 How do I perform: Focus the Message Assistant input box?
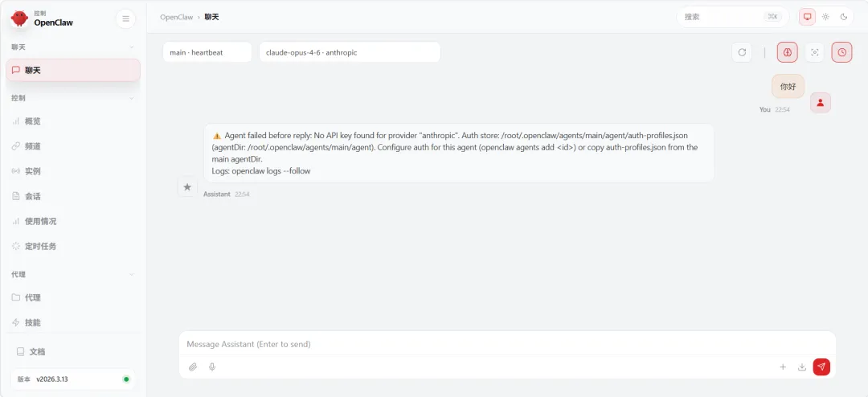click(507, 344)
